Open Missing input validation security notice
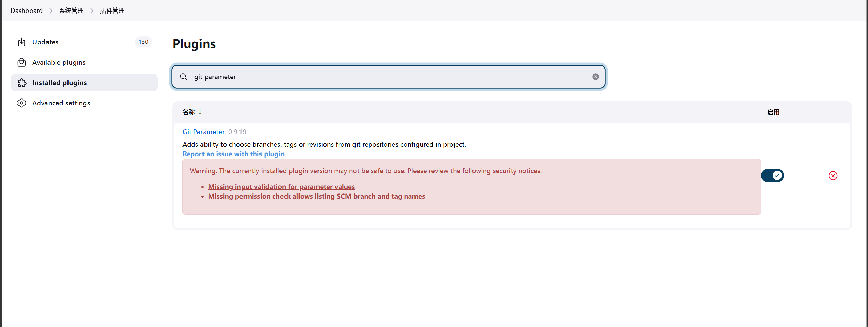 281,187
